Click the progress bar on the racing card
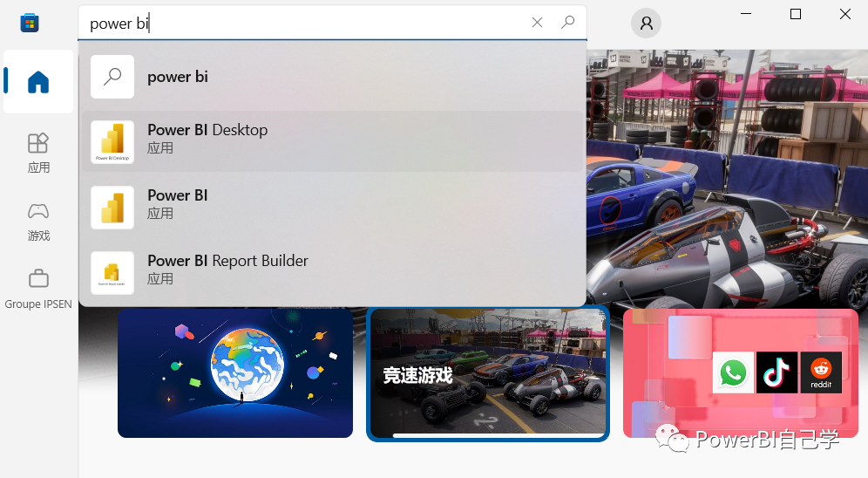The image size is (868, 478). (x=498, y=435)
